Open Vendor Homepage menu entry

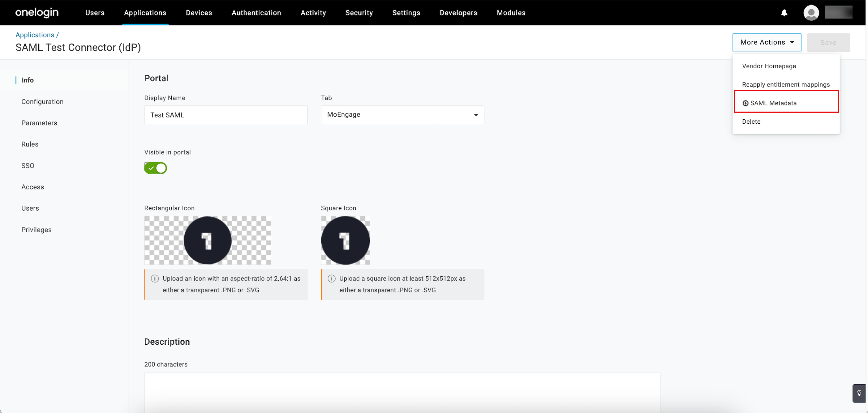click(x=769, y=66)
